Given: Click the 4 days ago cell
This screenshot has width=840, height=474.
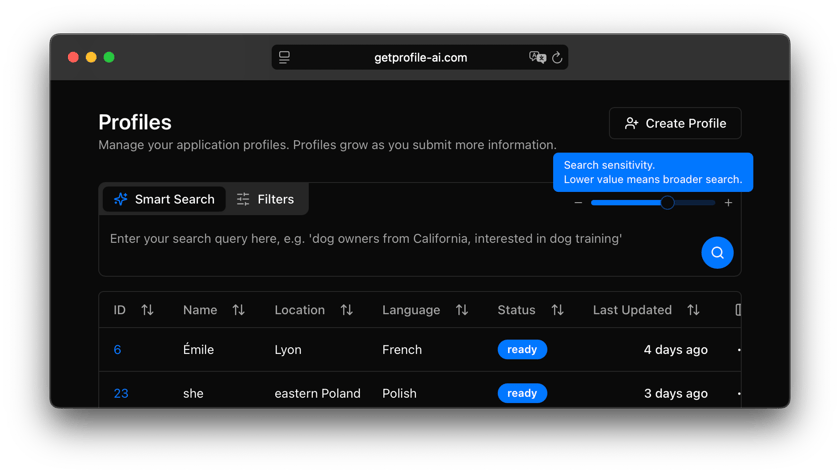Looking at the screenshot, I should point(676,350).
